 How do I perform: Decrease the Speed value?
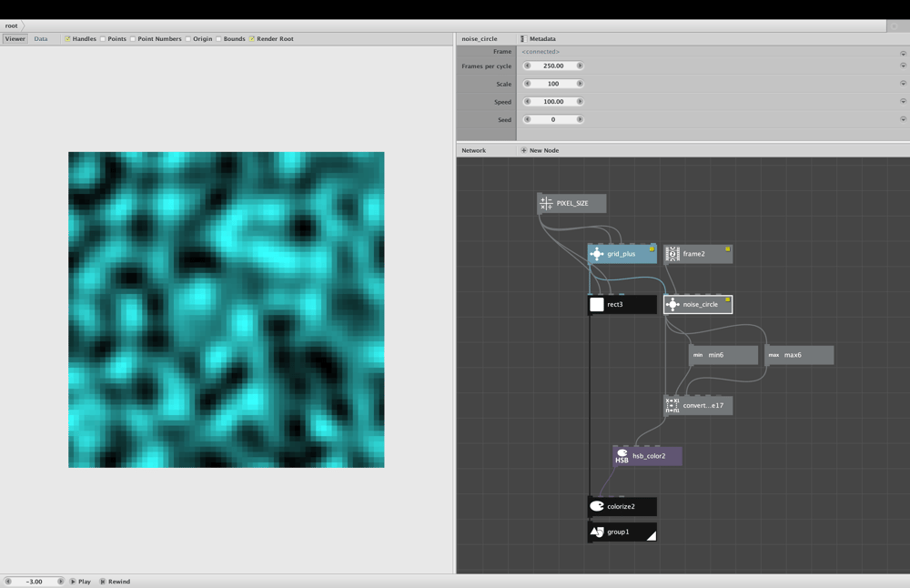528,102
